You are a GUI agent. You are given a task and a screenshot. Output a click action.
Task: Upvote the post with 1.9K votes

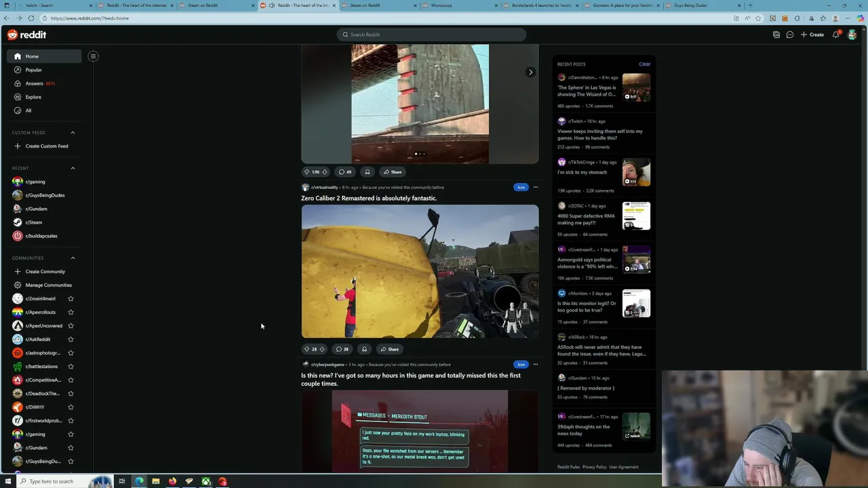[307, 171]
